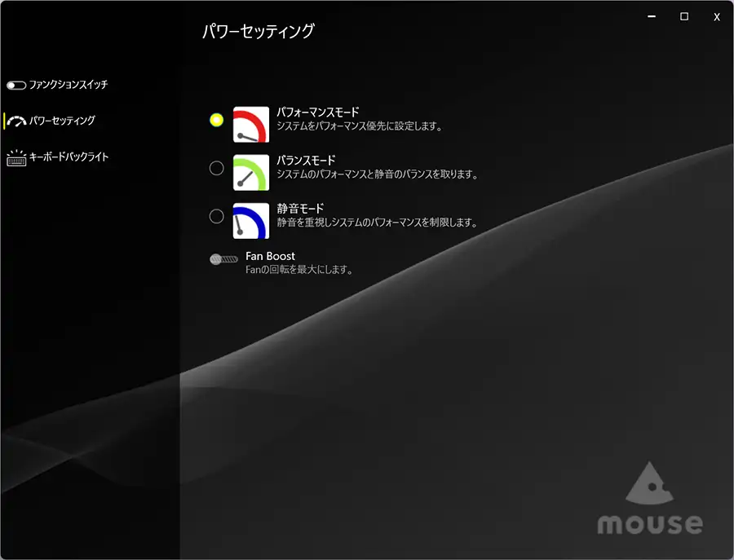Maximize the window
Viewport: 734px width, 560px height.
click(684, 16)
